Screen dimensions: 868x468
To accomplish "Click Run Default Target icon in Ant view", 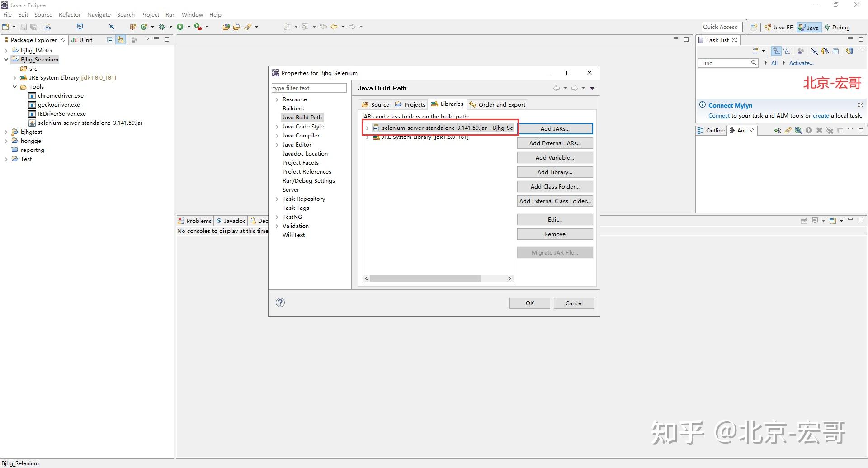I will coord(809,131).
